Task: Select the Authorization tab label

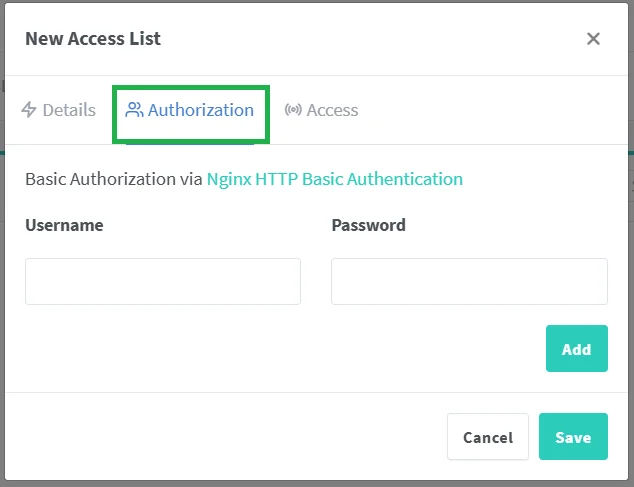Action: coord(201,110)
